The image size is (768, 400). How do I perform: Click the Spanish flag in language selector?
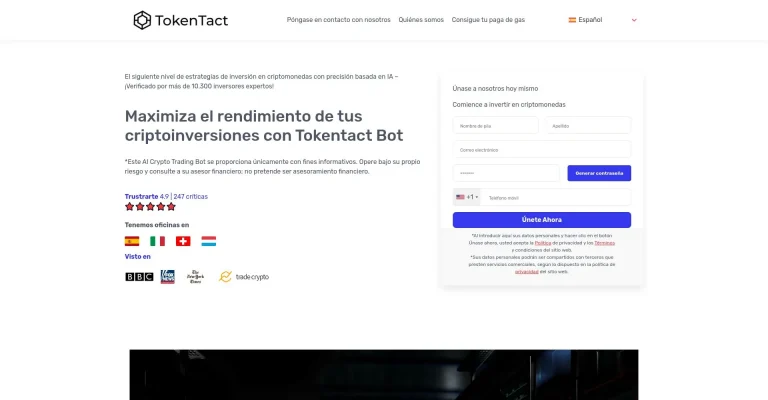coord(572,20)
